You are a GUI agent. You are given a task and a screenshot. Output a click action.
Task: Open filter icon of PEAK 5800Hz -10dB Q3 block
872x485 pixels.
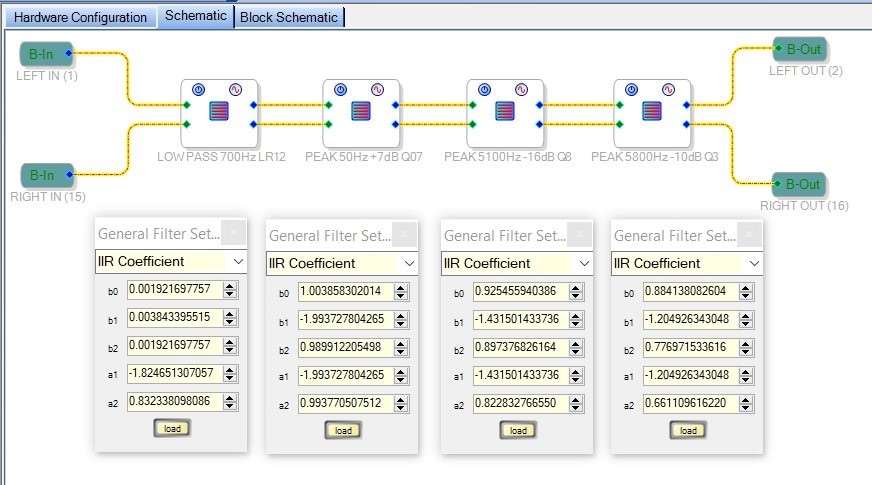(652, 111)
